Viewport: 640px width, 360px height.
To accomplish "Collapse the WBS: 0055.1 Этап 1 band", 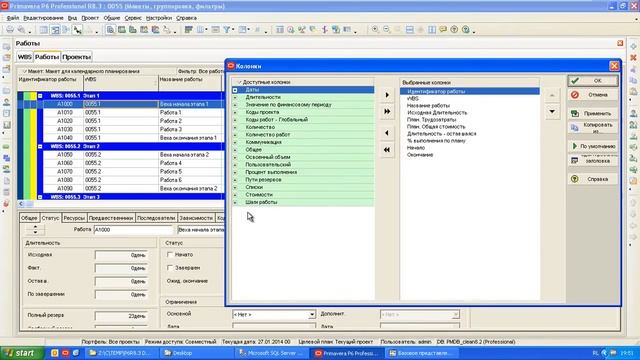I will (x=40, y=96).
